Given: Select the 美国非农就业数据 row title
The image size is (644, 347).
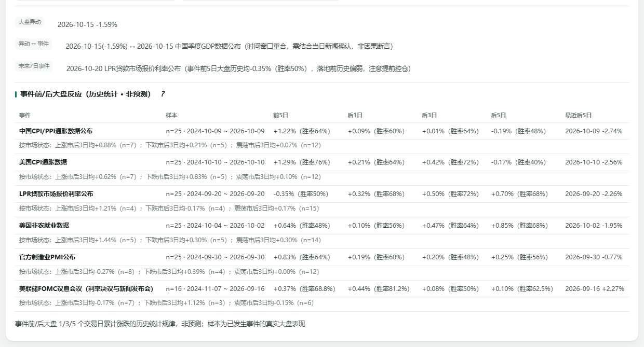Looking at the screenshot, I should (44, 226).
